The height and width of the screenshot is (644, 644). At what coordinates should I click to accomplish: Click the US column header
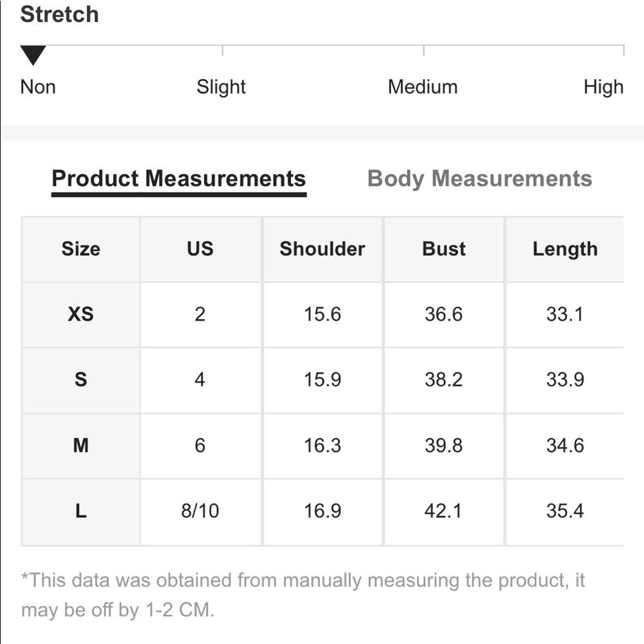pos(200,249)
